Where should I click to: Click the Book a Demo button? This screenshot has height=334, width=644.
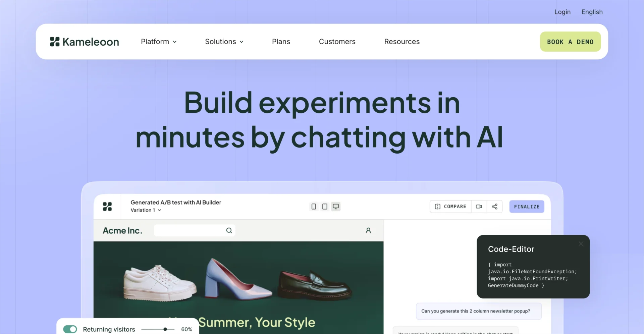pyautogui.click(x=570, y=42)
